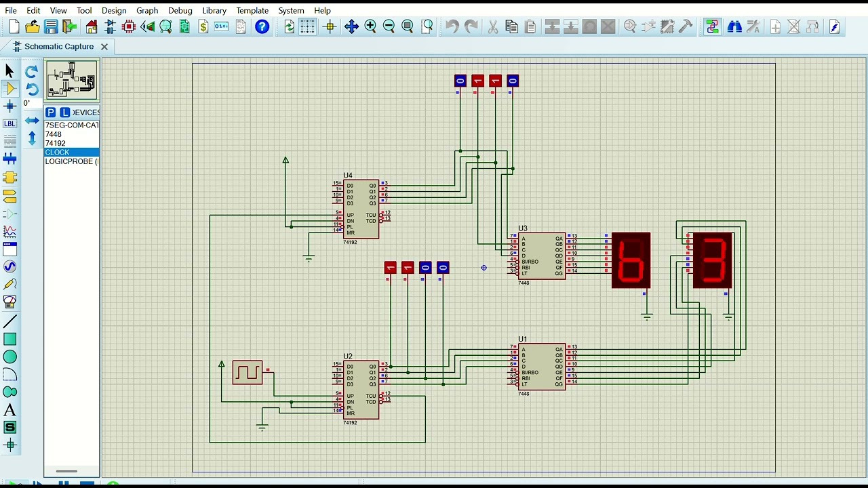Select CLOCK in the devices list

coord(72,152)
